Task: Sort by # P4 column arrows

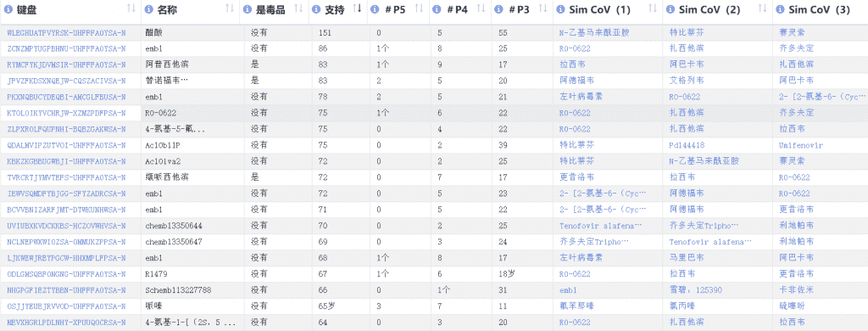Action: coord(481,8)
